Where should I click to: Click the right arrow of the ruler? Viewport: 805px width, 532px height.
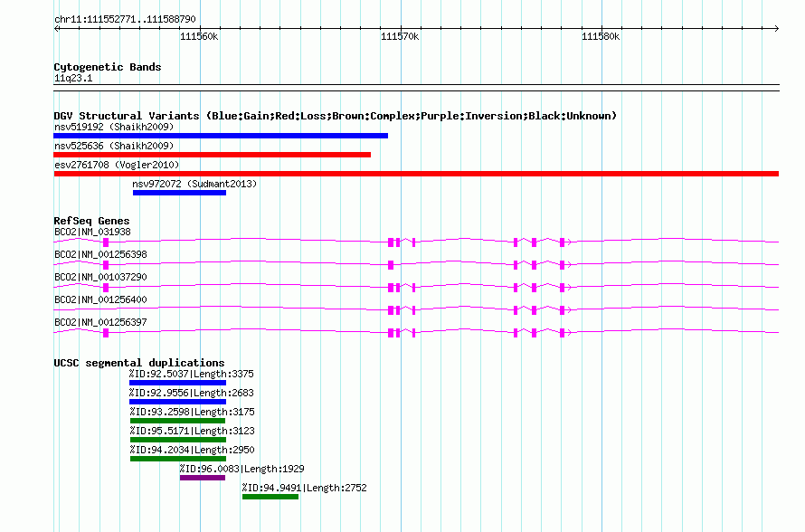coord(777,28)
